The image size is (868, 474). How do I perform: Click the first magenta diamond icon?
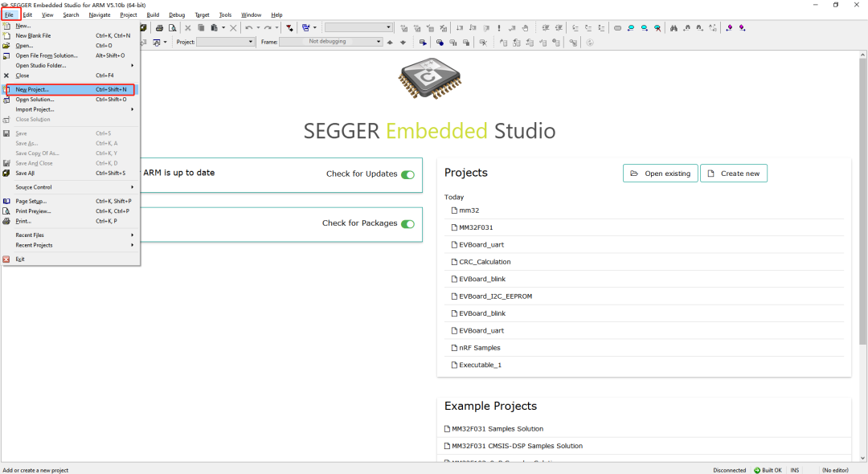729,27
